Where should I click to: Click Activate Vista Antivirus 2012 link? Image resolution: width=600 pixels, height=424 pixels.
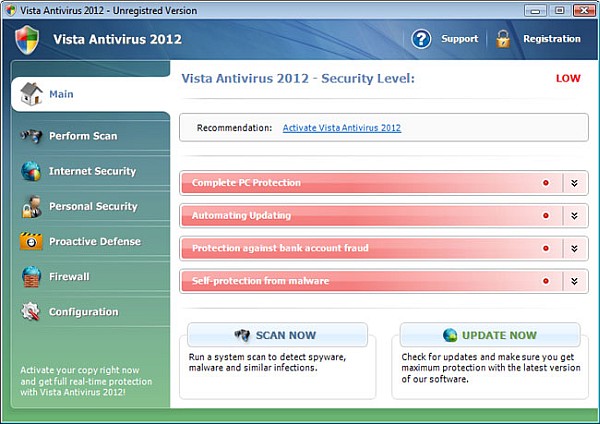click(x=342, y=128)
